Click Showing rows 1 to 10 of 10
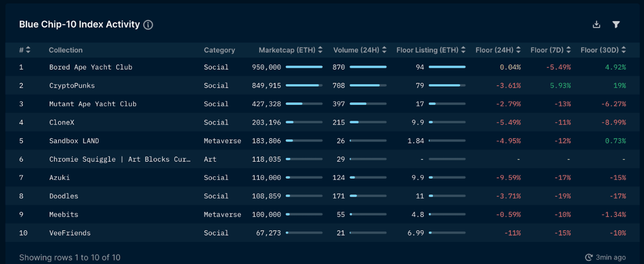This screenshot has width=644, height=264. point(70,258)
